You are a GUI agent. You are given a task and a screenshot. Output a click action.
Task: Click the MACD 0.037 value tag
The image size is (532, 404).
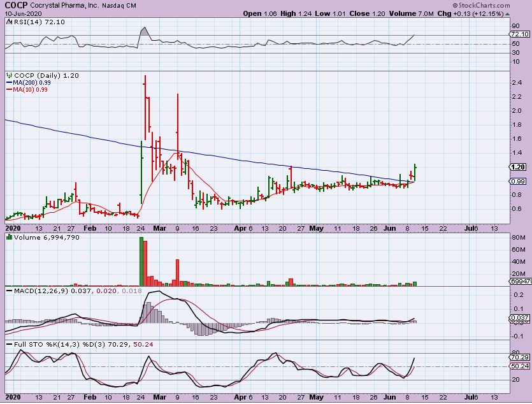[519, 317]
